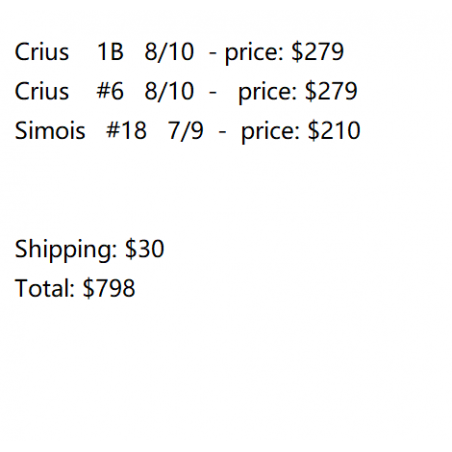This screenshot has width=452, height=452.
Task: Click the #6 item number
Action: coord(110,91)
